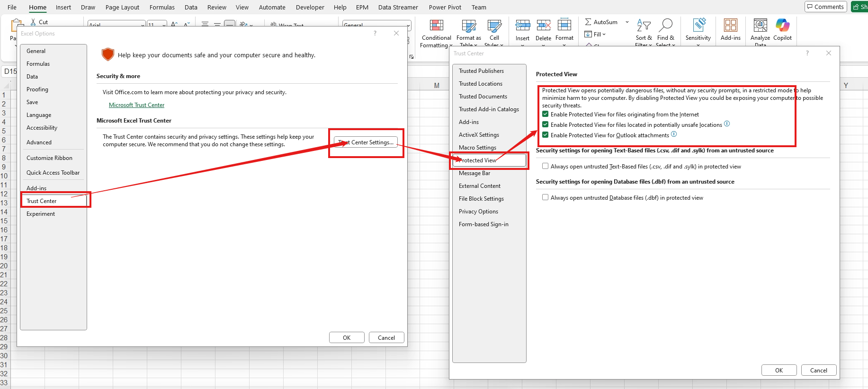Screen dimensions: 868x389
Task: Select File Block Settings category
Action: [481, 199]
